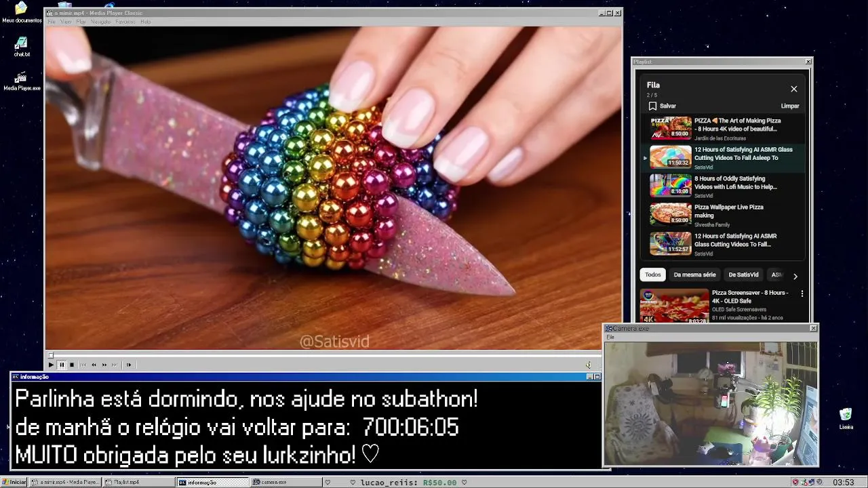
Task: Open the View menu in Media Player Classic
Action: coord(66,22)
